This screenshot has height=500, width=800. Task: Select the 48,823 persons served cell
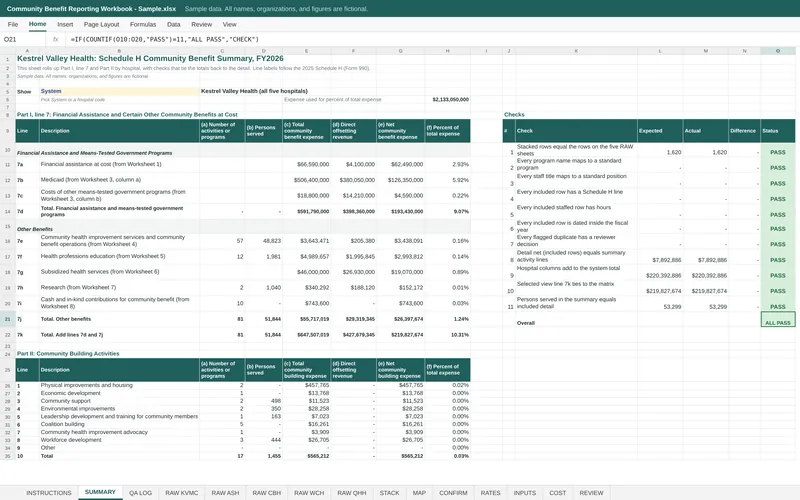(263, 241)
